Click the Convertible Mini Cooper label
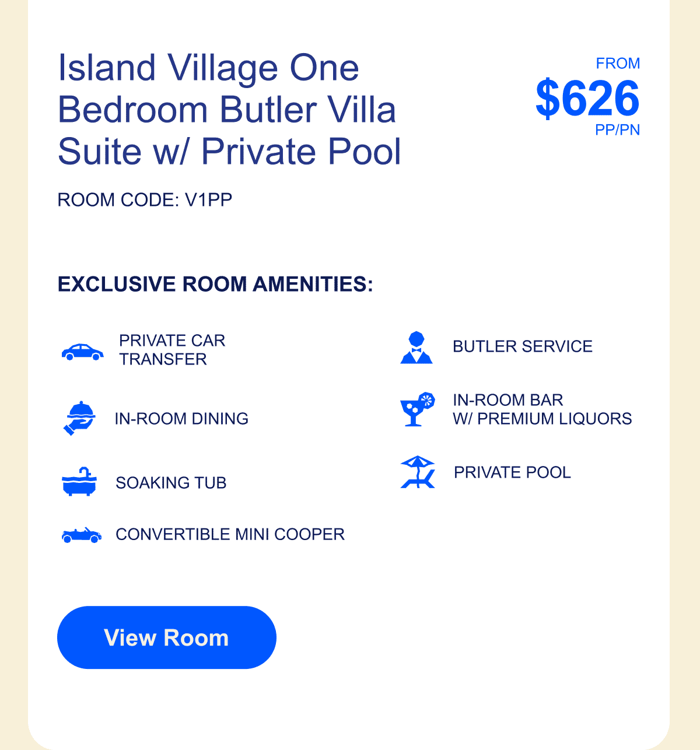This screenshot has width=700, height=750. click(x=230, y=534)
